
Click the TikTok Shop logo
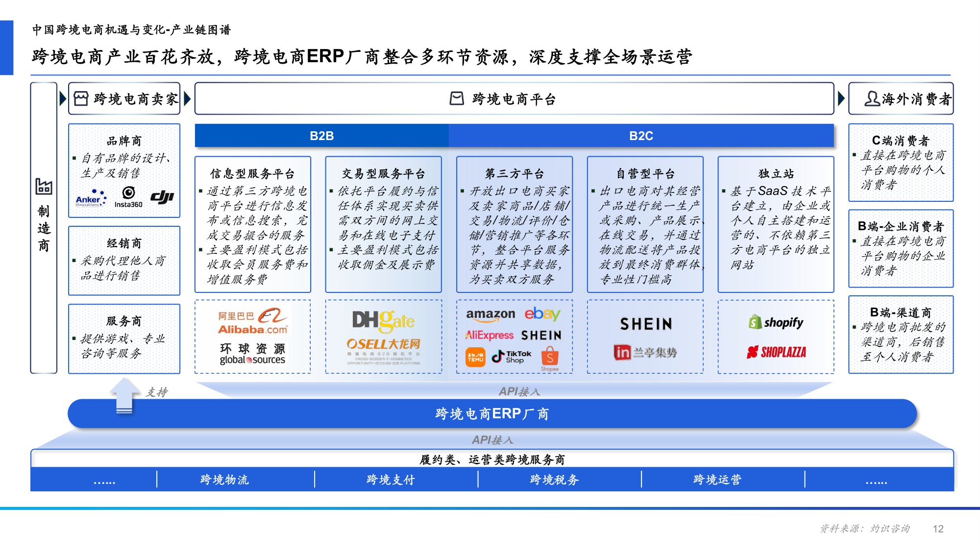coord(512,357)
